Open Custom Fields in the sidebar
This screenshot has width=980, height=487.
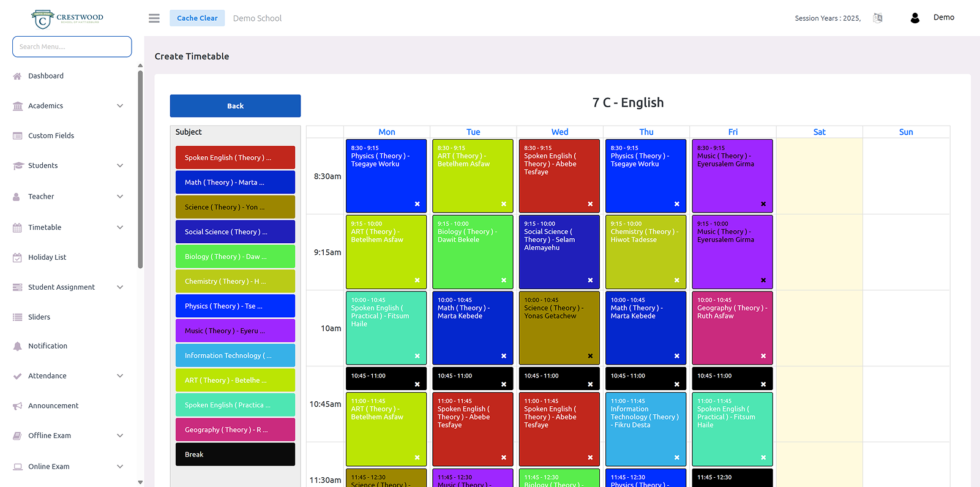(x=51, y=136)
